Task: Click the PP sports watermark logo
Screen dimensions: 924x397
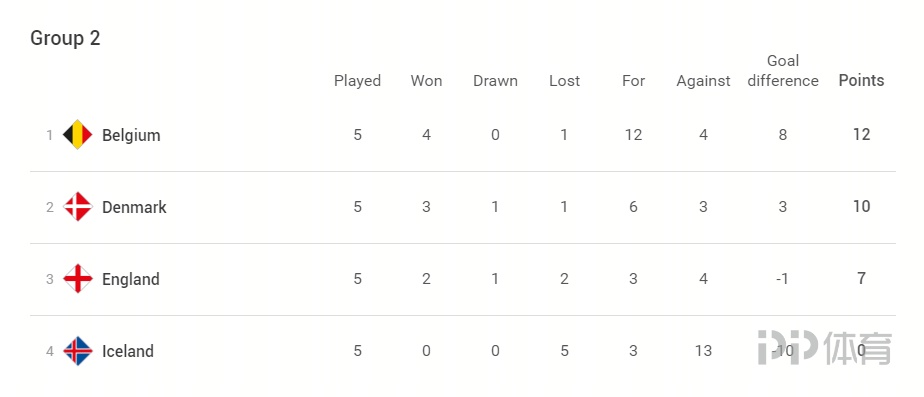Action: click(824, 348)
